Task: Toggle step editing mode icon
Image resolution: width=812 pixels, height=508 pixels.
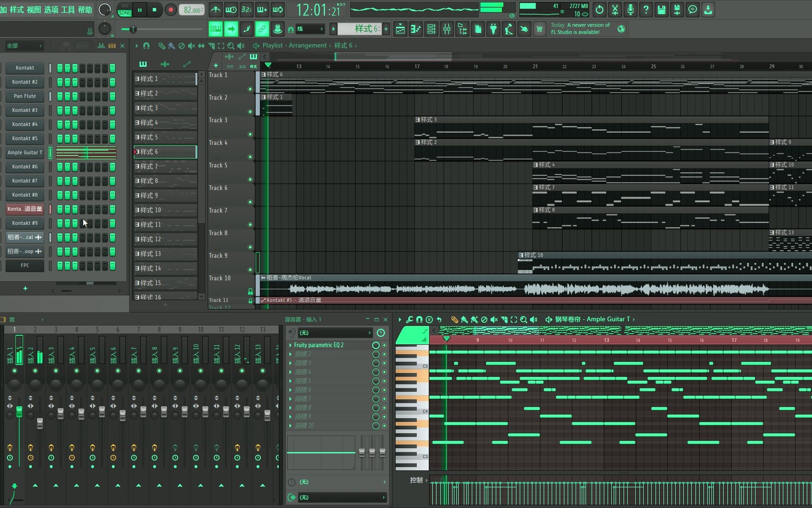Action: tap(247, 29)
